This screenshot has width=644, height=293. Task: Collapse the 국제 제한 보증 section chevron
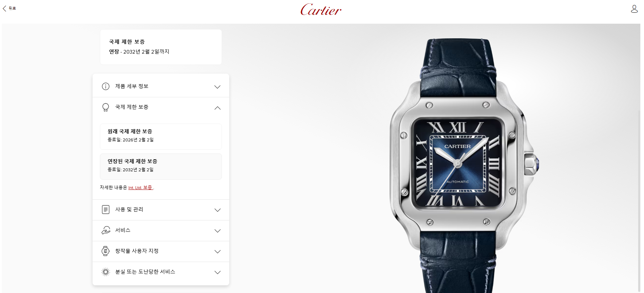(218, 108)
